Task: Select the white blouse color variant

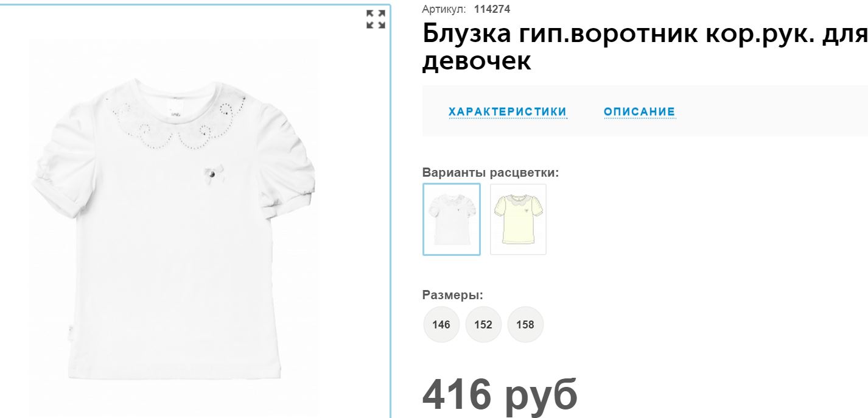Action: (452, 219)
